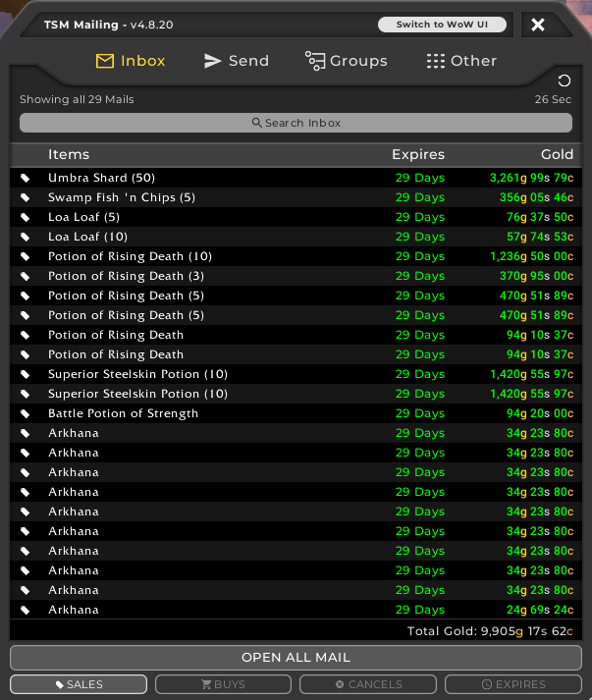
Task: Click the tag icon beside Umbra Shard (50)
Action: tap(26, 178)
